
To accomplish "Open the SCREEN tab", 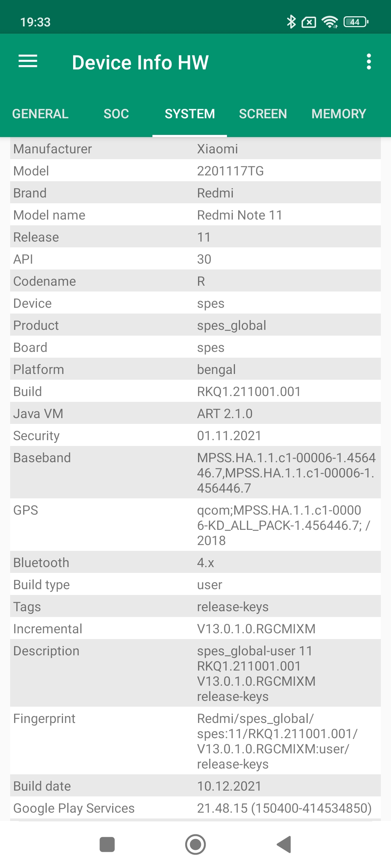I will tap(263, 114).
